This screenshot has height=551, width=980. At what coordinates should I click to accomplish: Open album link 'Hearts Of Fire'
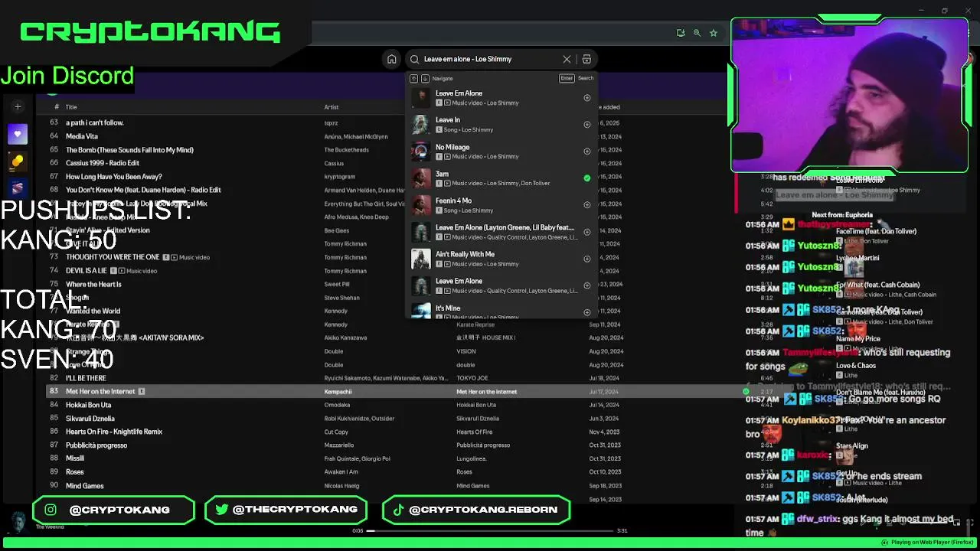point(475,432)
